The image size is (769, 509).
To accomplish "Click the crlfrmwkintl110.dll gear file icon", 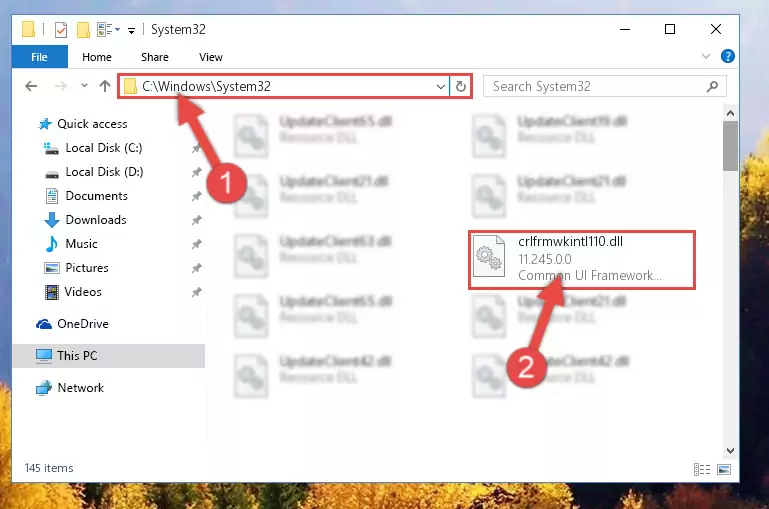I will 489,256.
